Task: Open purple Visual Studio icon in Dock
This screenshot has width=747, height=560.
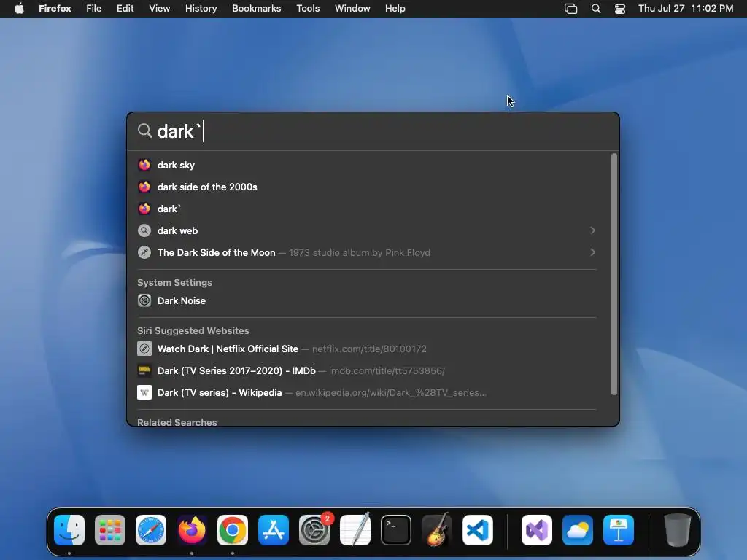Action: click(537, 530)
